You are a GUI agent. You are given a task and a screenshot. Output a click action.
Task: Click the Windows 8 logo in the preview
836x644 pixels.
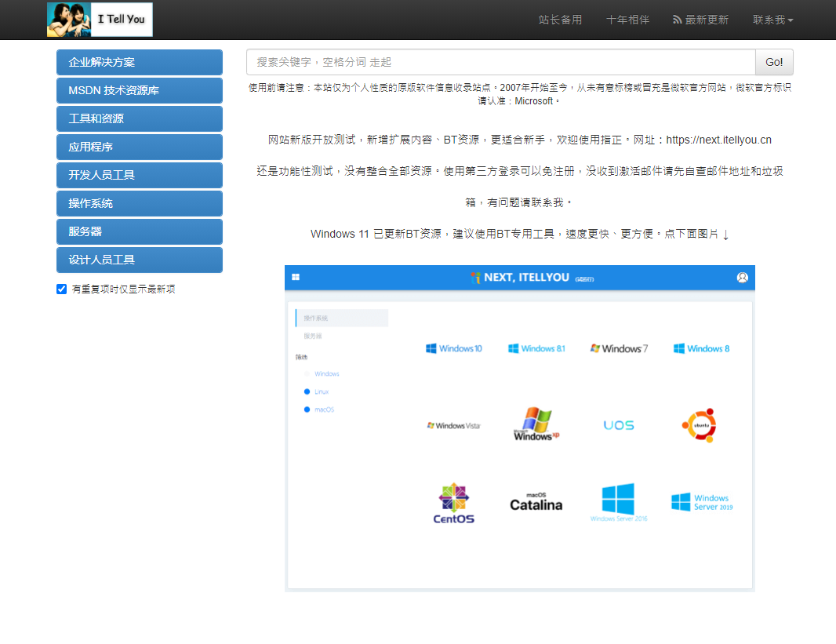point(701,348)
